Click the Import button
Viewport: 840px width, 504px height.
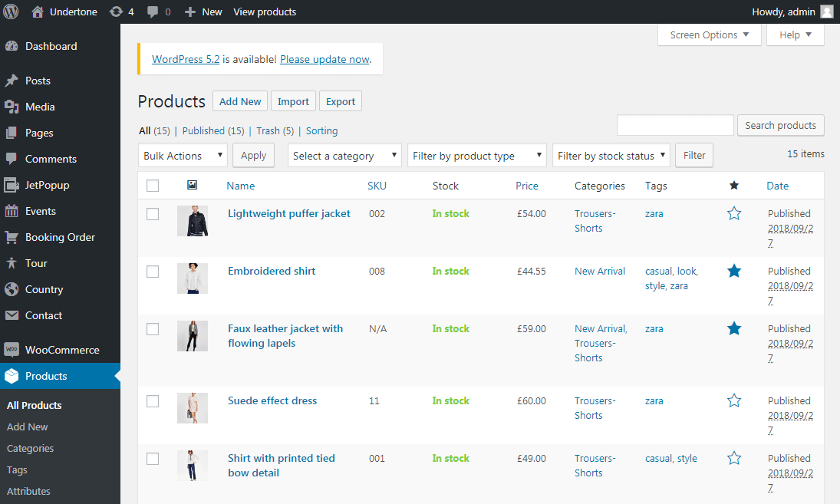coord(293,101)
